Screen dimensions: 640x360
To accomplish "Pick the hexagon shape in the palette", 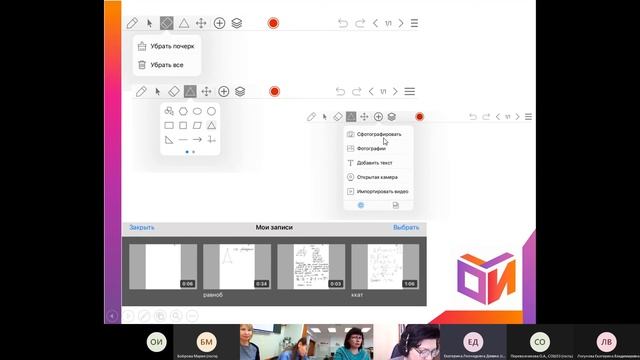I will coord(183,111).
